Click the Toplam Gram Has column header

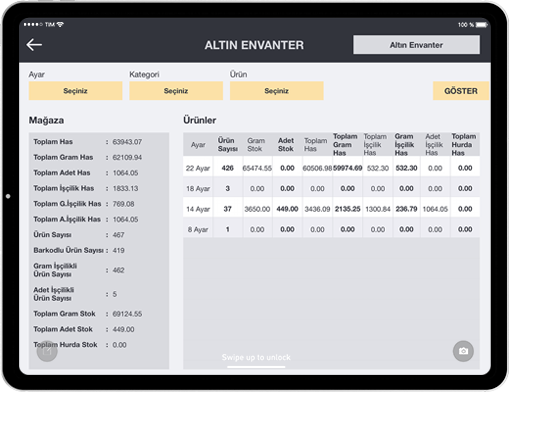[x=345, y=145]
